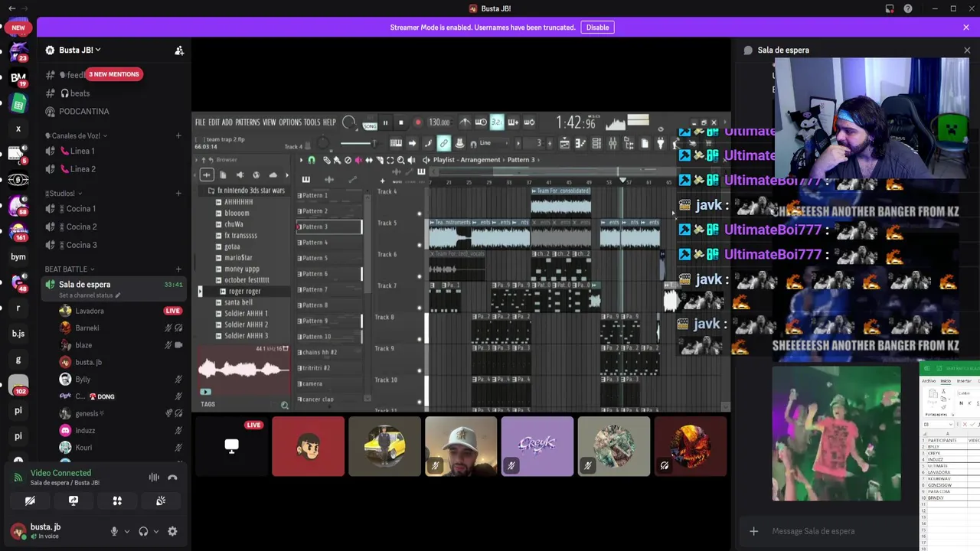Collapse the Studios! category
Viewport: 980px width, 551px height.
[64, 194]
